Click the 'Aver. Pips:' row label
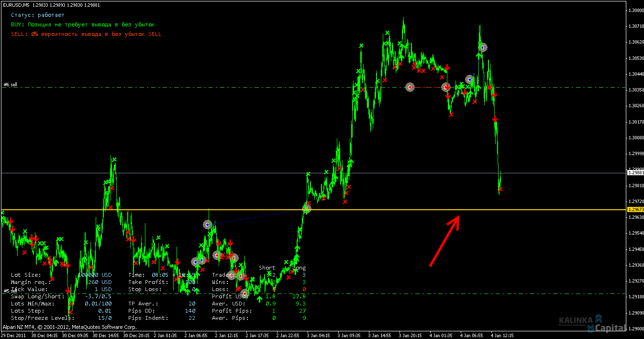644x339 pixels. (x=229, y=318)
